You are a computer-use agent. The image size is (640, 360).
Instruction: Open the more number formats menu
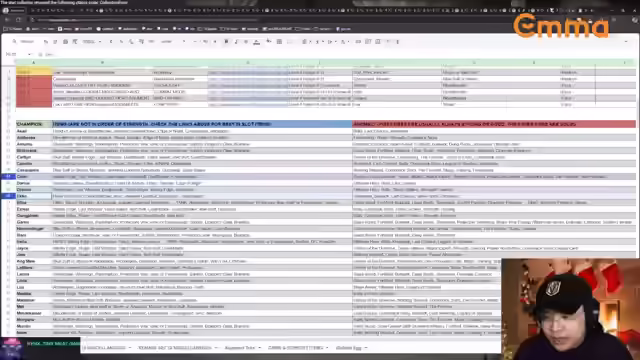[x=151, y=42]
